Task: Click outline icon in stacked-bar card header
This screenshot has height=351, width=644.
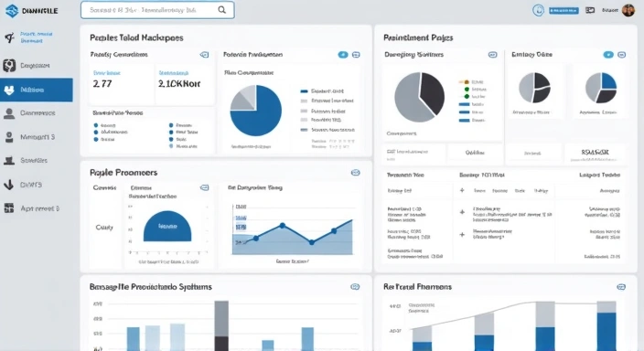Action: click(621, 286)
